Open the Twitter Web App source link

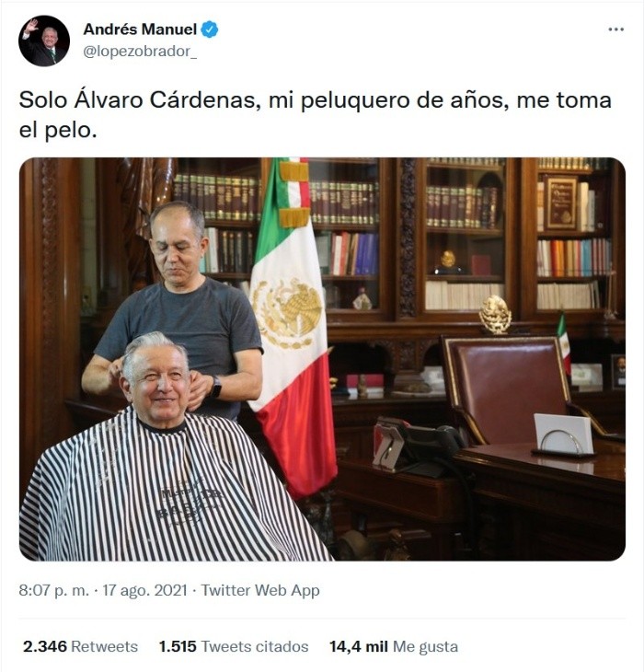(x=260, y=591)
